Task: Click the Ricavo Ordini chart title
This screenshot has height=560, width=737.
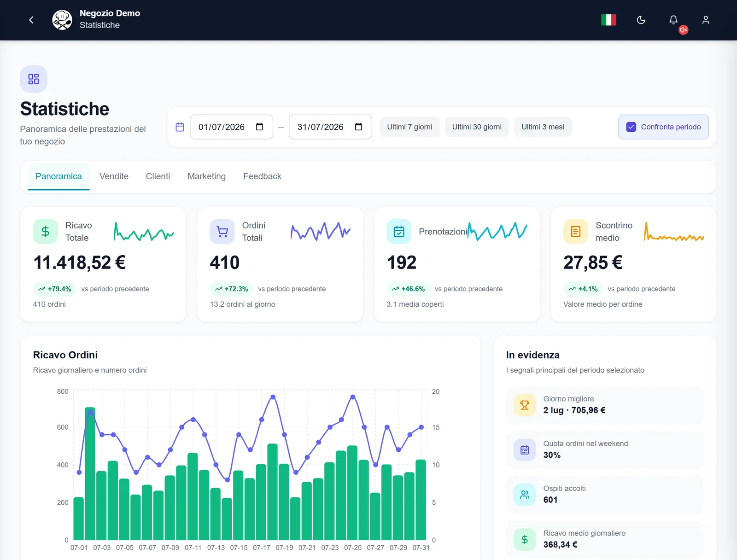Action: pyautogui.click(x=65, y=355)
